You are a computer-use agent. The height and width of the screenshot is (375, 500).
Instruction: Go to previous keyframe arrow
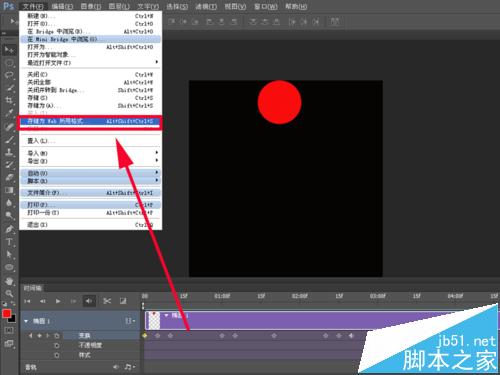point(31,336)
